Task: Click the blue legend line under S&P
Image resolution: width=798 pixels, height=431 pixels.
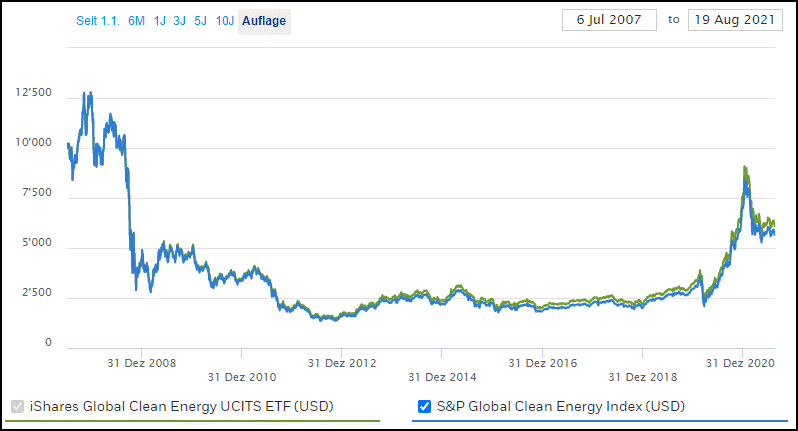Action: [x=598, y=421]
